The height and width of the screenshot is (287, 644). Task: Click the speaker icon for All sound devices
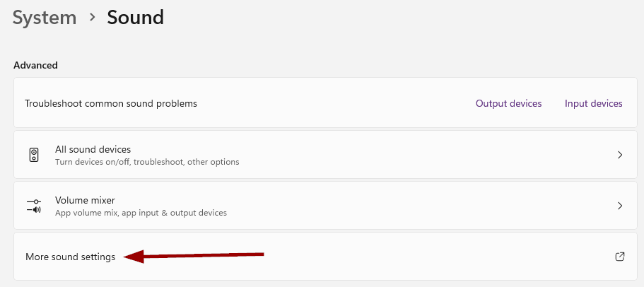pos(34,155)
